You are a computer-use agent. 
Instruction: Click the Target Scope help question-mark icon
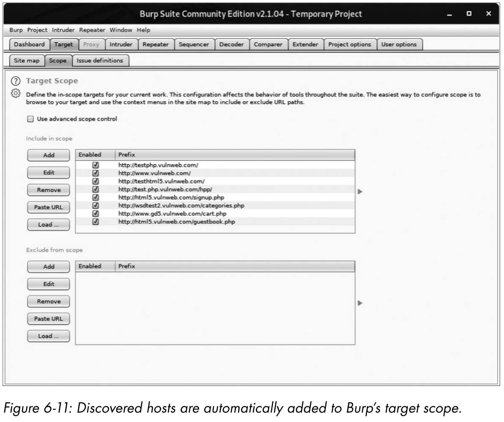[14, 81]
